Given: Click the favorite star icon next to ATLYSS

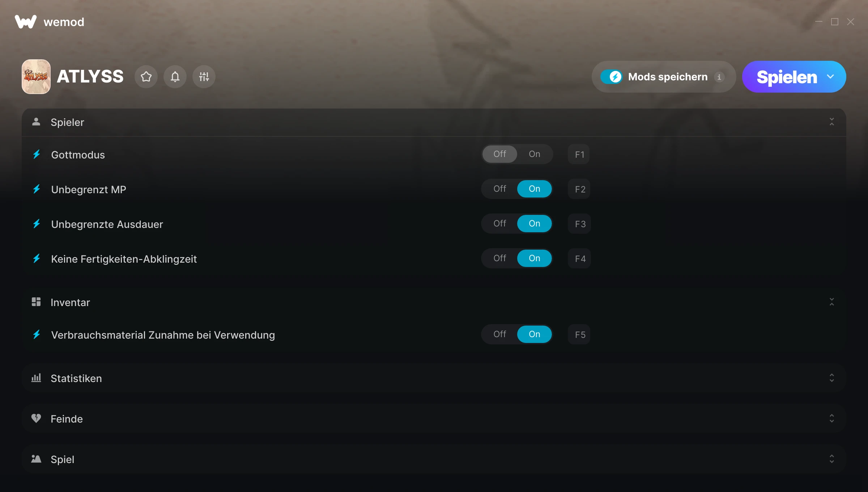Looking at the screenshot, I should pyautogui.click(x=146, y=77).
